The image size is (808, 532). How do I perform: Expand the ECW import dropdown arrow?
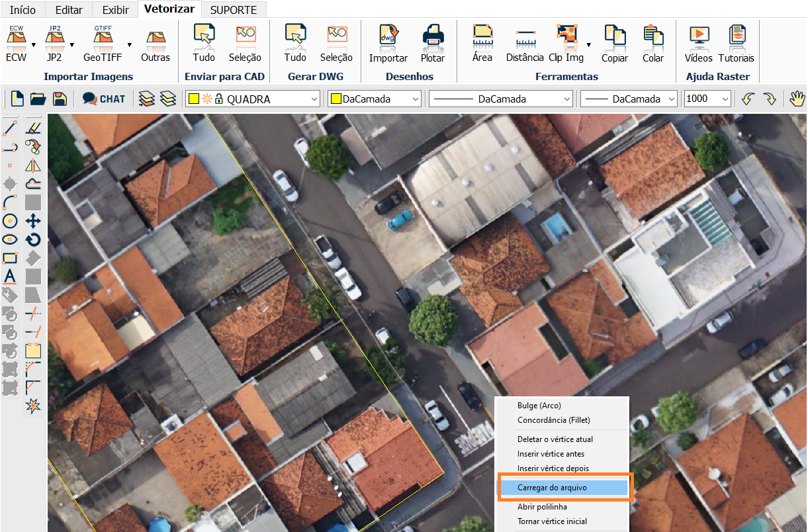[34, 44]
